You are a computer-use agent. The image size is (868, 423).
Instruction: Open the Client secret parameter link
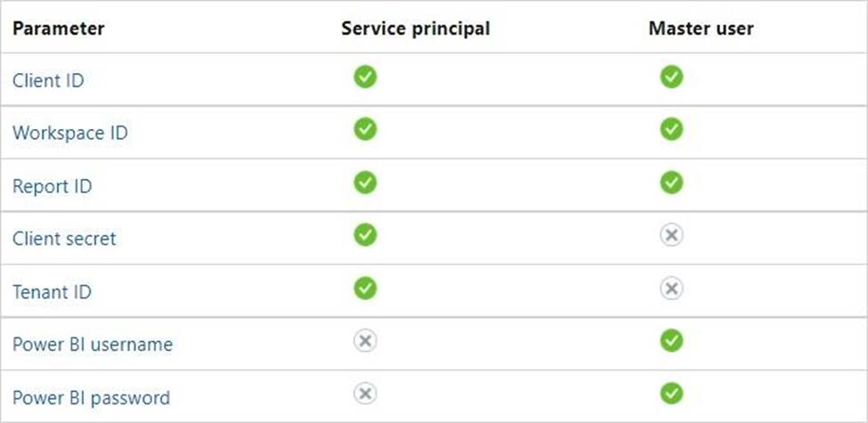tap(64, 239)
